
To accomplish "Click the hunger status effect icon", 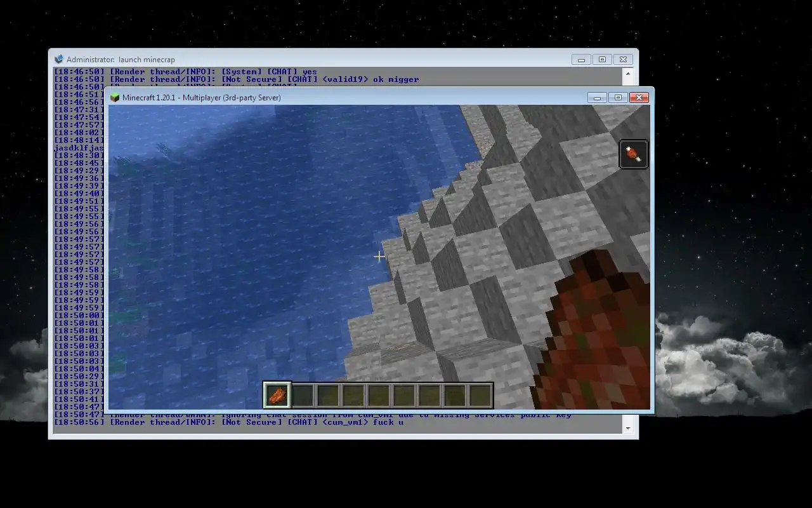I will point(634,154).
